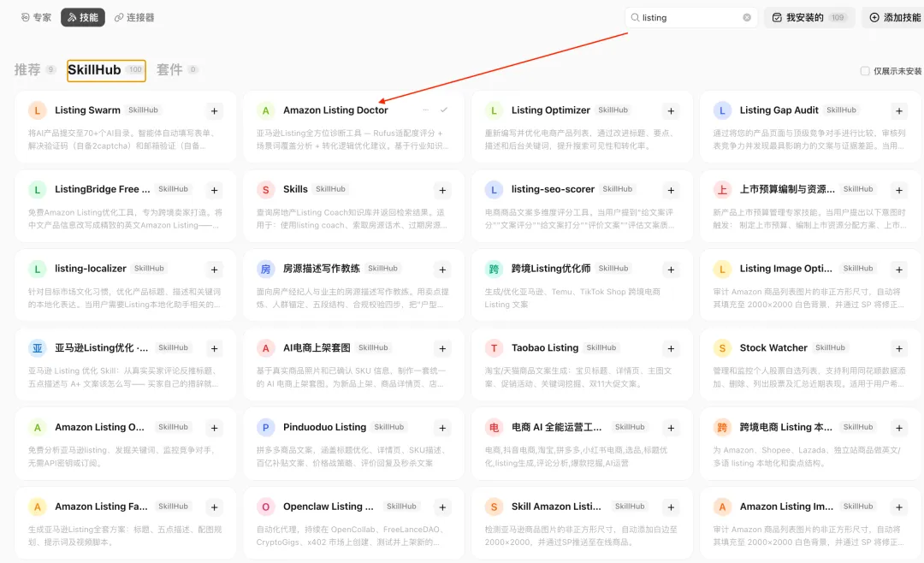The width and height of the screenshot is (924, 563).
Task: Click the Taobao Listing T avatar
Action: click(x=494, y=348)
